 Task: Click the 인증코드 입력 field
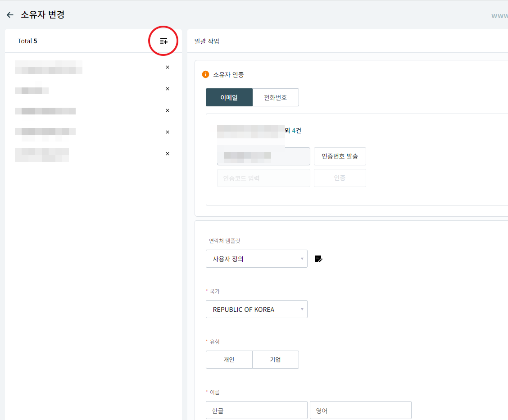click(x=263, y=178)
